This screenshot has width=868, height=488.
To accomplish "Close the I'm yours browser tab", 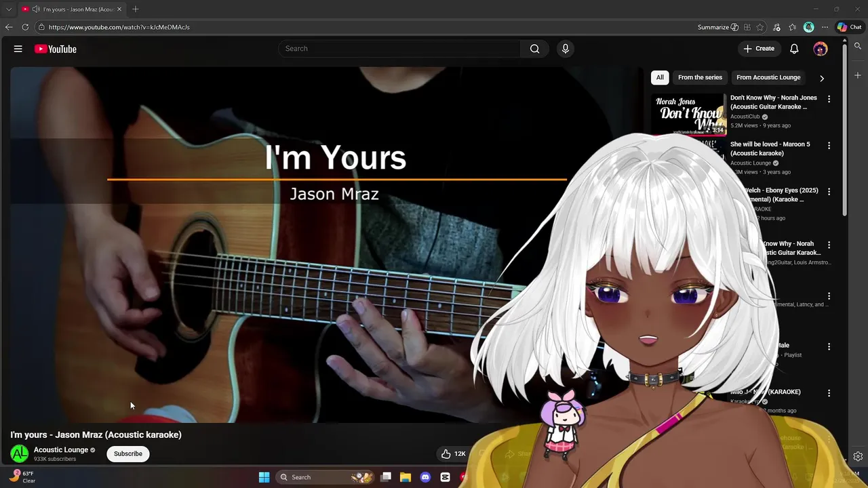I will point(119,9).
